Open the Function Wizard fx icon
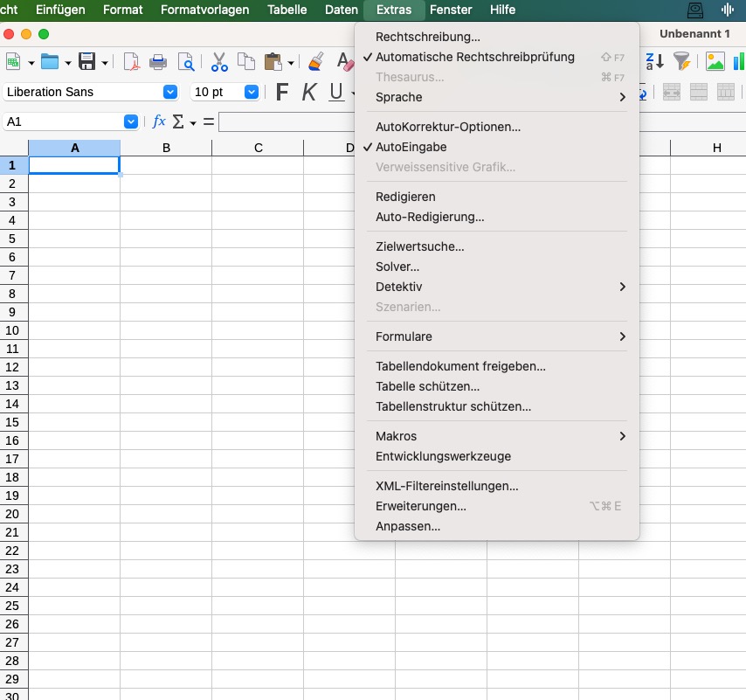746x700 pixels. pyautogui.click(x=159, y=121)
